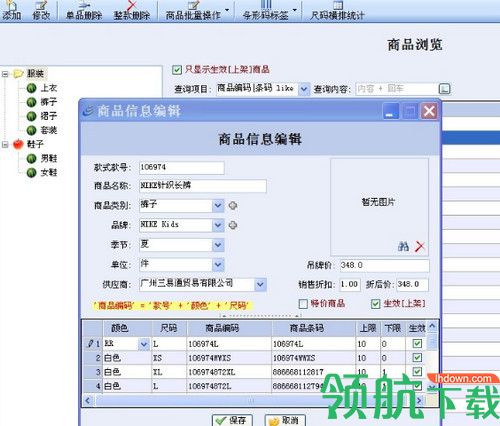Click add icon beside 品牌

[x=233, y=225]
